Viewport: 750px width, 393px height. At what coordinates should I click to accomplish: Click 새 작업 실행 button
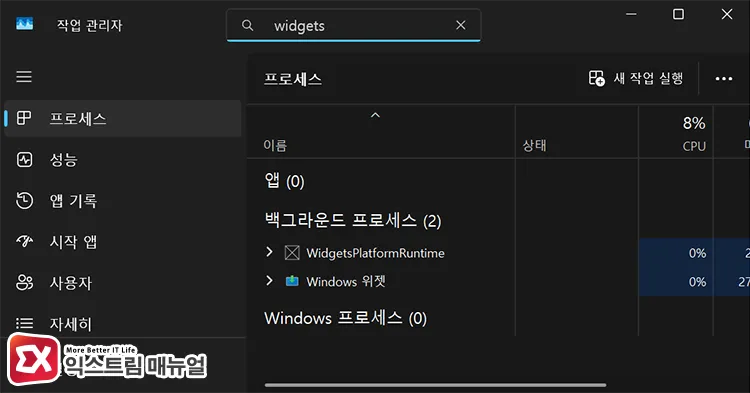click(636, 78)
